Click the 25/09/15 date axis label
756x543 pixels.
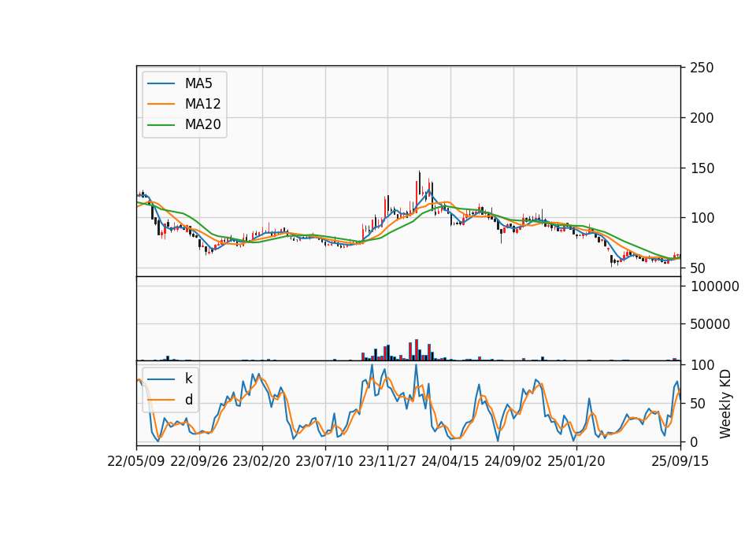click(x=680, y=461)
